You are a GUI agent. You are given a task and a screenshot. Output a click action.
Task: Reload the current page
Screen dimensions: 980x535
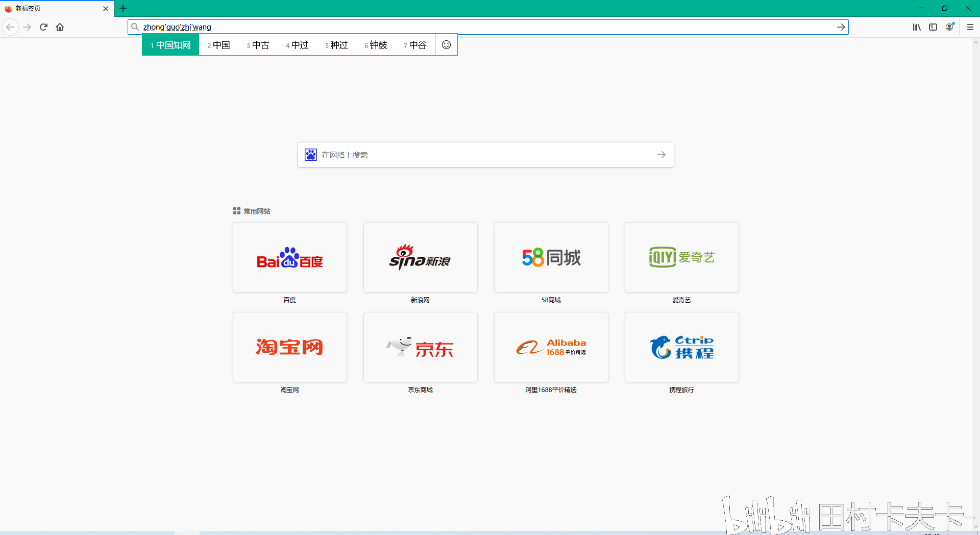pyautogui.click(x=43, y=27)
